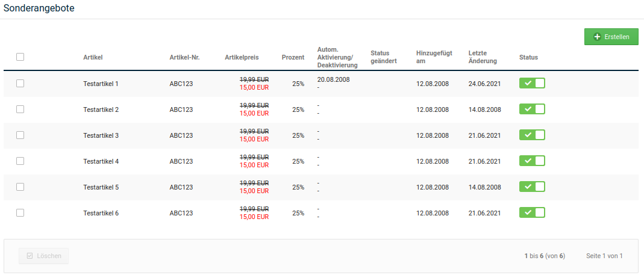Sort by Hinzugefügt am column header

[434, 57]
